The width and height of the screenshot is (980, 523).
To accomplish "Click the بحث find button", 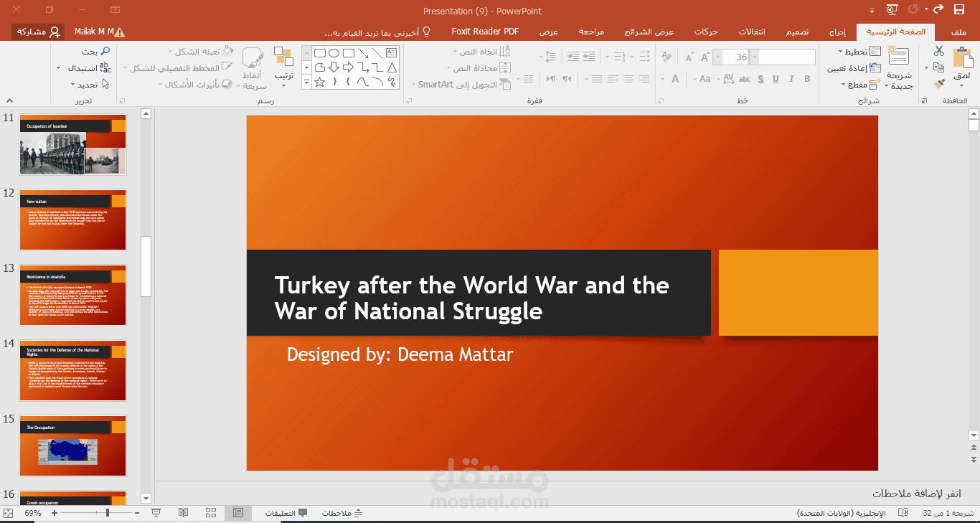I will [x=95, y=52].
